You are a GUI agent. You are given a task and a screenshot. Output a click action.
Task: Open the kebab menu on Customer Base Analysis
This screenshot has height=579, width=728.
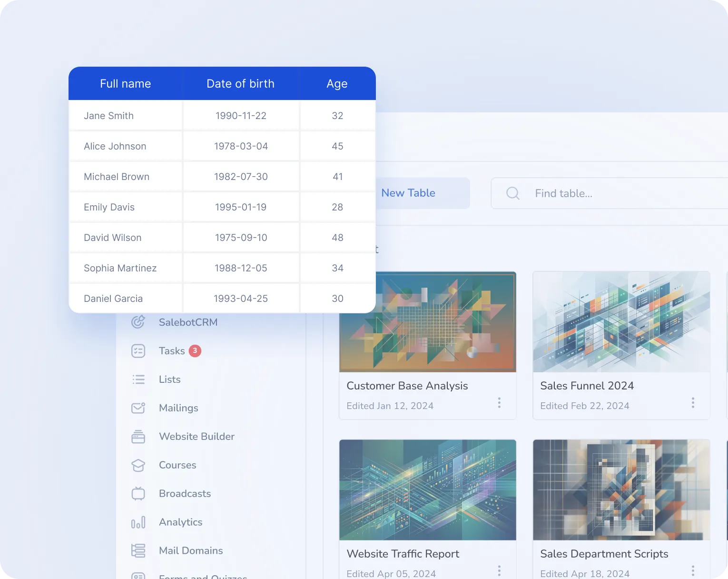[x=499, y=403]
